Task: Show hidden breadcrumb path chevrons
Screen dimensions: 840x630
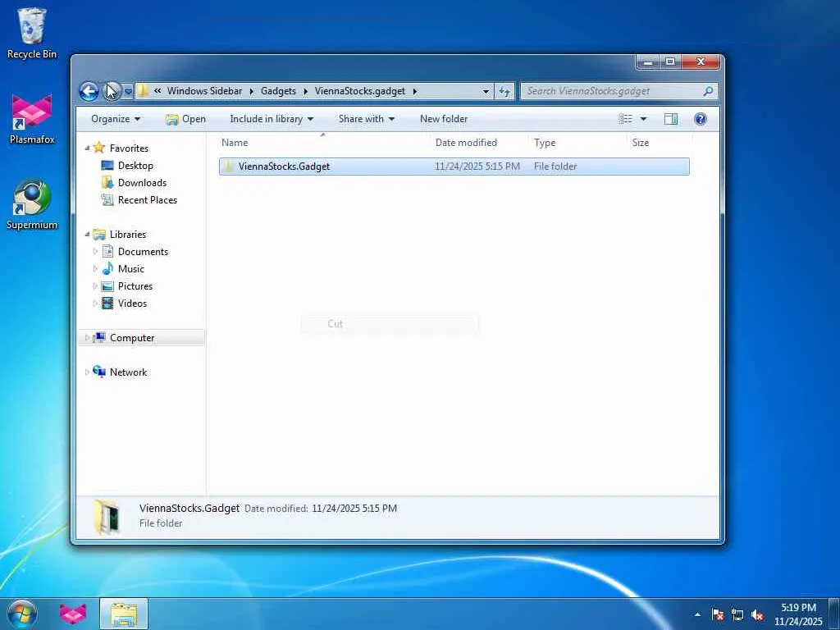Action: [157, 91]
